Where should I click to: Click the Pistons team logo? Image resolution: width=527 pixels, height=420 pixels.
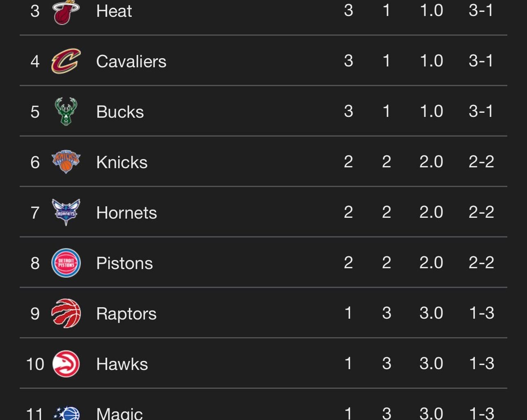pyautogui.click(x=66, y=262)
